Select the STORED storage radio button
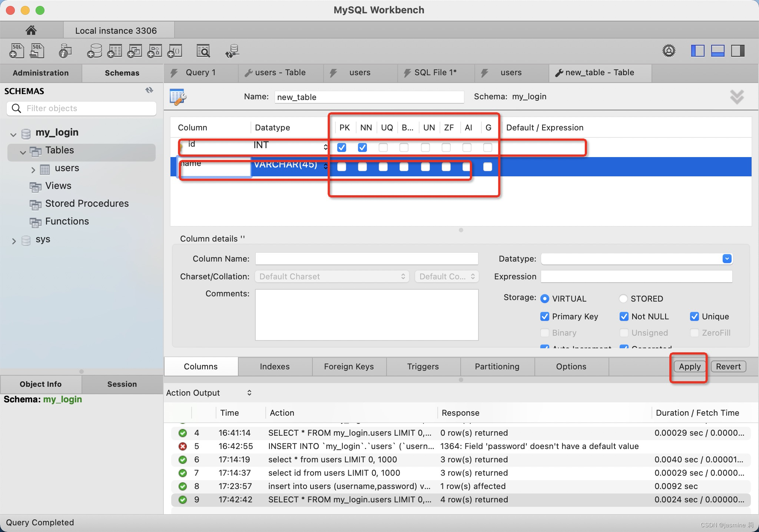This screenshot has height=532, width=759. click(623, 299)
